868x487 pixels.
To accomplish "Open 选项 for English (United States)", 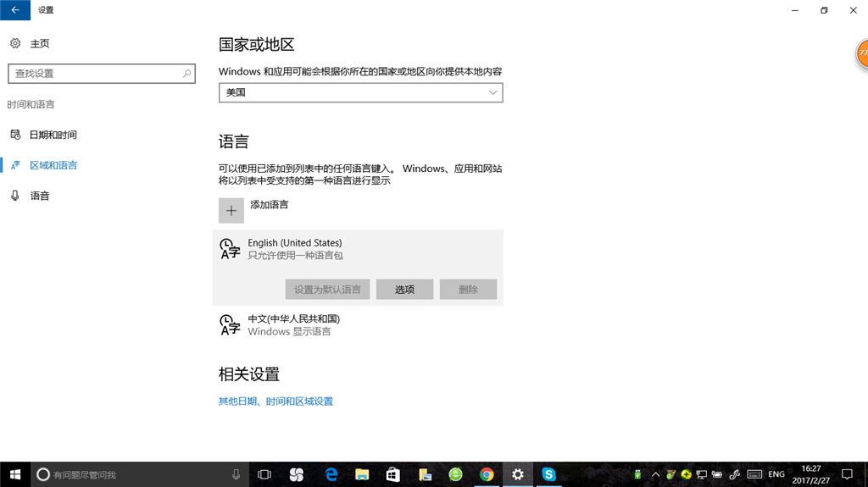I will tap(404, 290).
